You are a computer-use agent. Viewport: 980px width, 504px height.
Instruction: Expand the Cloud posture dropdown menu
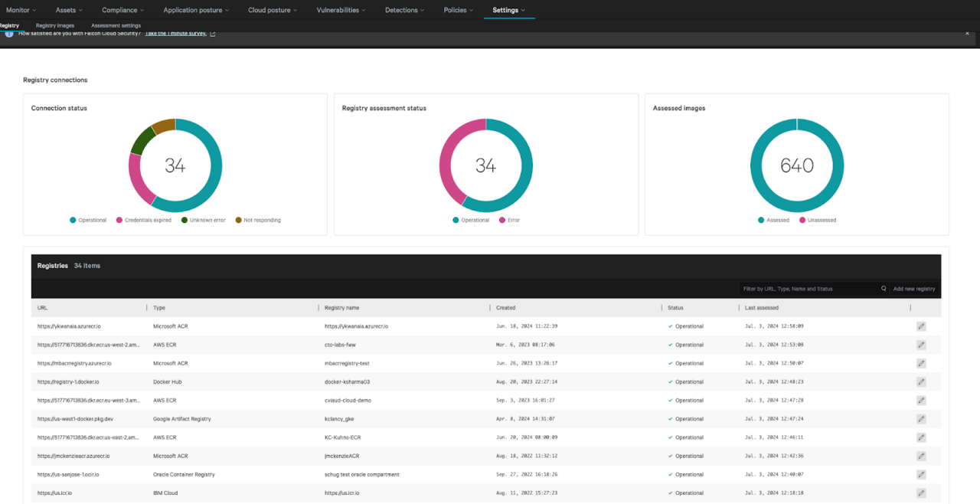coord(273,10)
